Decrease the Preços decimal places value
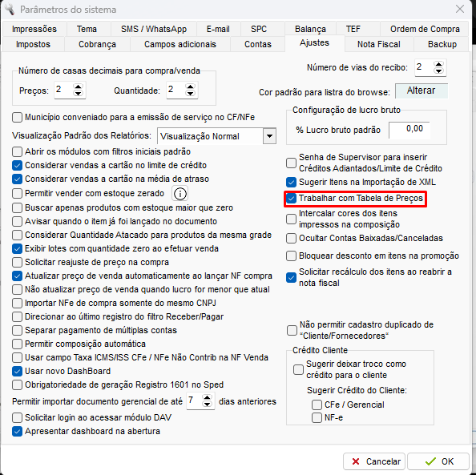 [78, 94]
